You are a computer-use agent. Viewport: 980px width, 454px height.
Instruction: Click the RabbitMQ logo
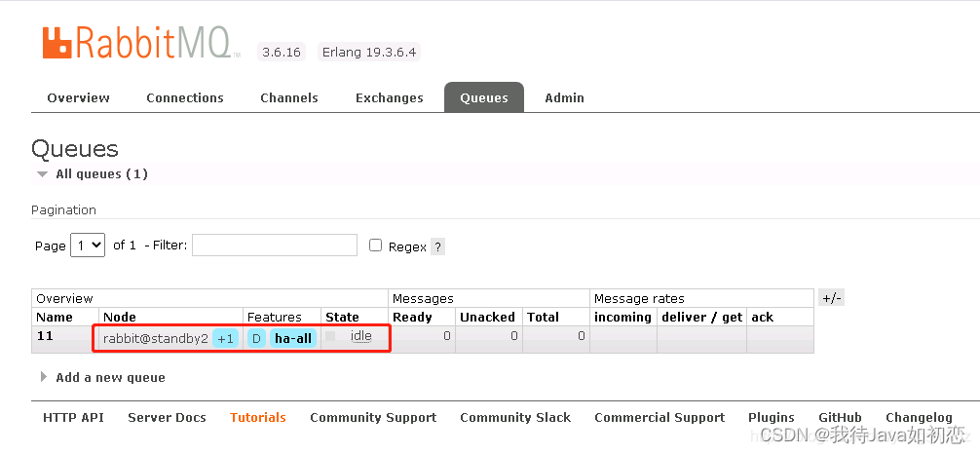pyautogui.click(x=141, y=43)
